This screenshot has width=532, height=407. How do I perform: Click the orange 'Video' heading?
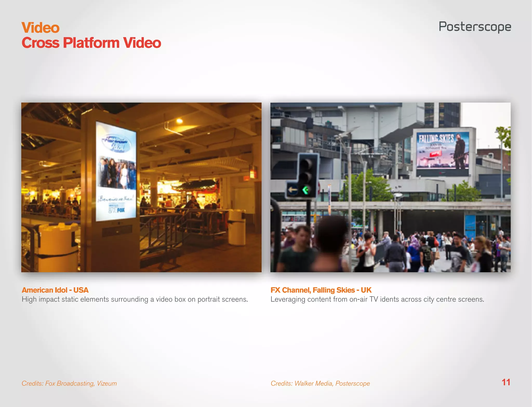41,28
